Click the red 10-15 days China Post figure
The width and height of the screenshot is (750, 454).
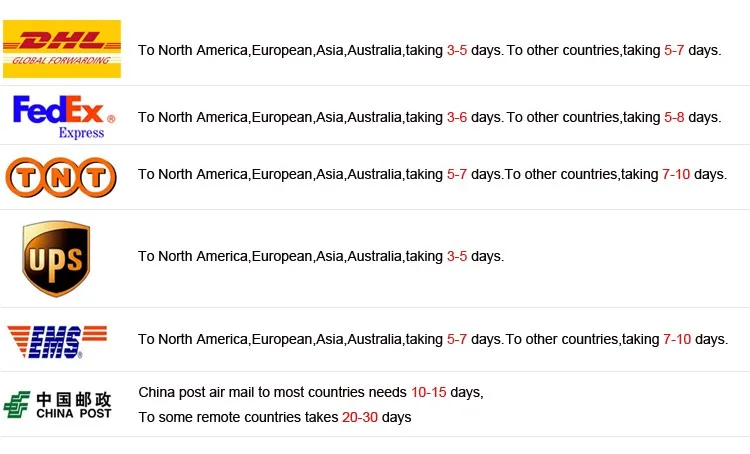[428, 392]
